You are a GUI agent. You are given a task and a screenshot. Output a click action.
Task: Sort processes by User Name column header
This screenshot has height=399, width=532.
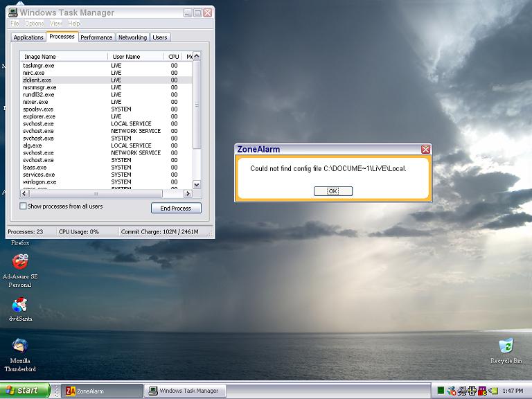135,57
